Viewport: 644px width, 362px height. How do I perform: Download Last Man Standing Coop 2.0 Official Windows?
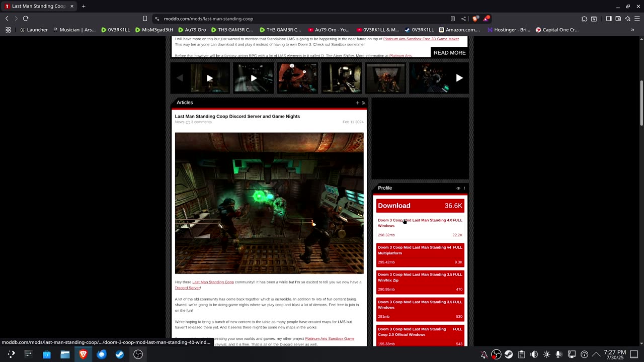(420, 336)
